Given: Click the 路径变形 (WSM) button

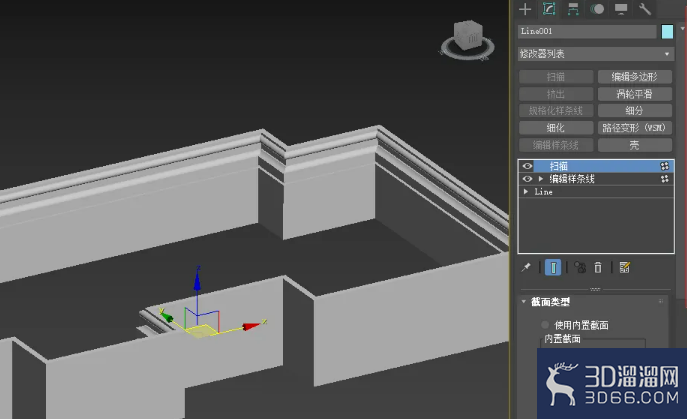Looking at the screenshot, I should [x=634, y=128].
